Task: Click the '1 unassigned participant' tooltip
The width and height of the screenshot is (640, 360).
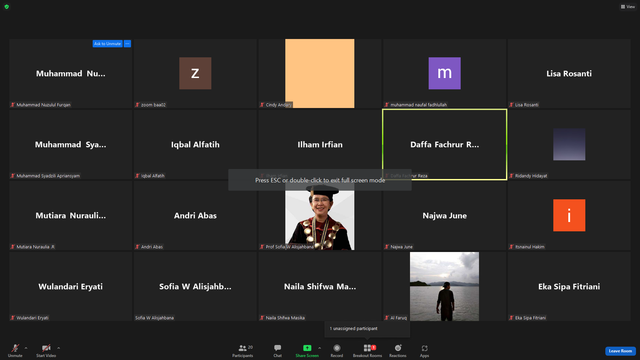Action: (367, 329)
